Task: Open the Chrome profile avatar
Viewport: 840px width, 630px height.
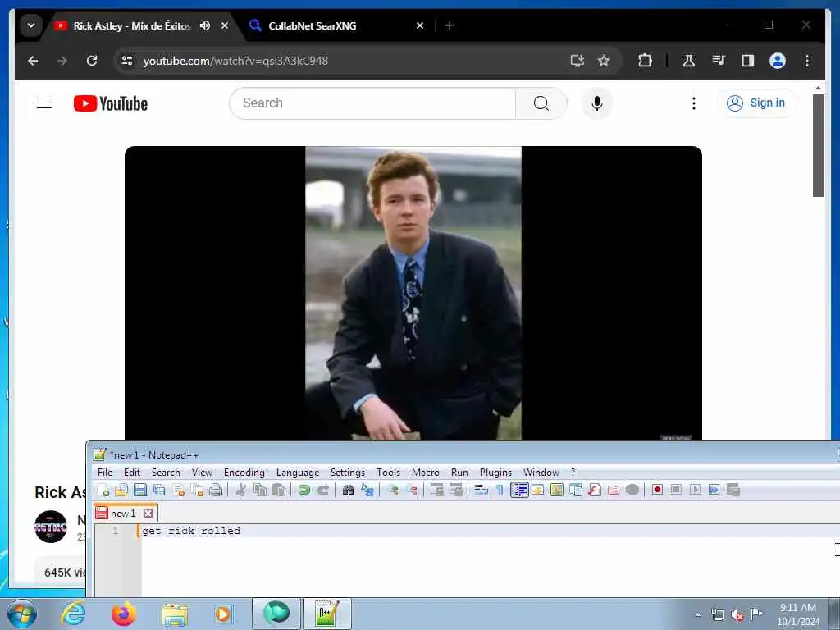Action: point(778,61)
